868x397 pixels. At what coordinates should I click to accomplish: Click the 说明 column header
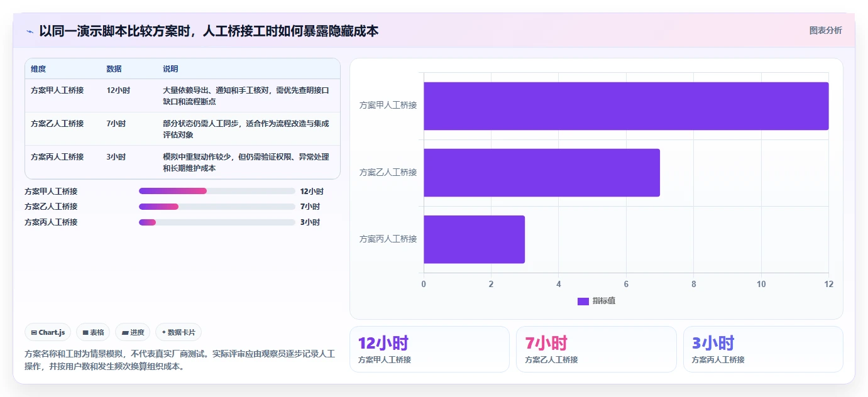point(170,69)
